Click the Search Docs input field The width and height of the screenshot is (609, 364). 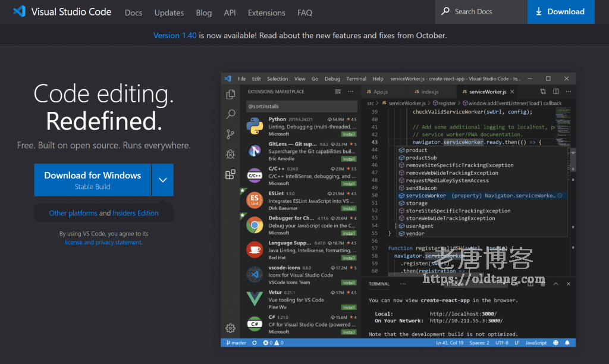coord(481,12)
